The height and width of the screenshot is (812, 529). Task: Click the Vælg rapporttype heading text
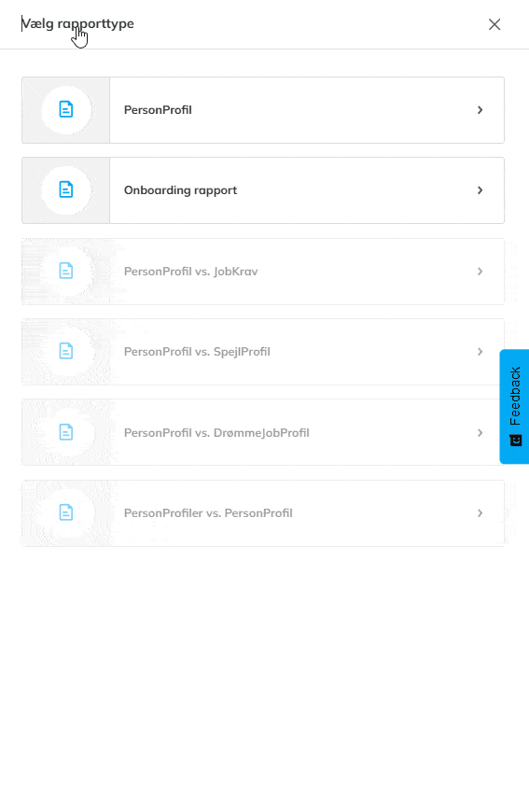pyautogui.click(x=77, y=24)
